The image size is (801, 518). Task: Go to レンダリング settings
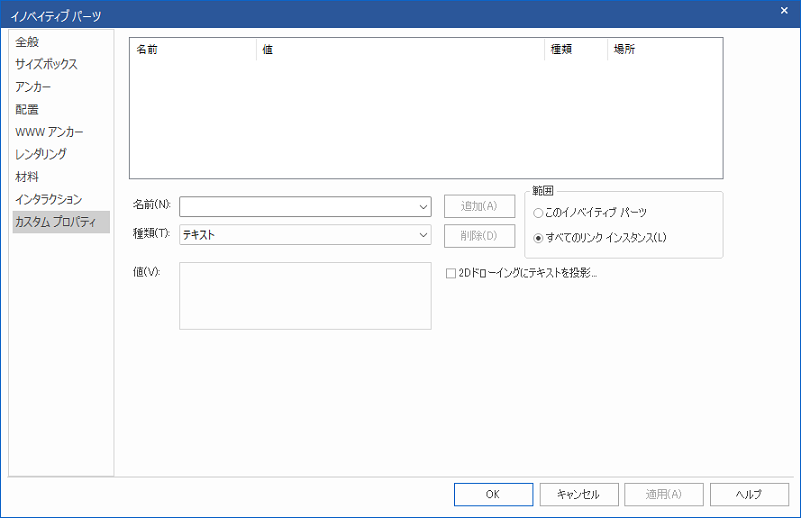click(41, 154)
